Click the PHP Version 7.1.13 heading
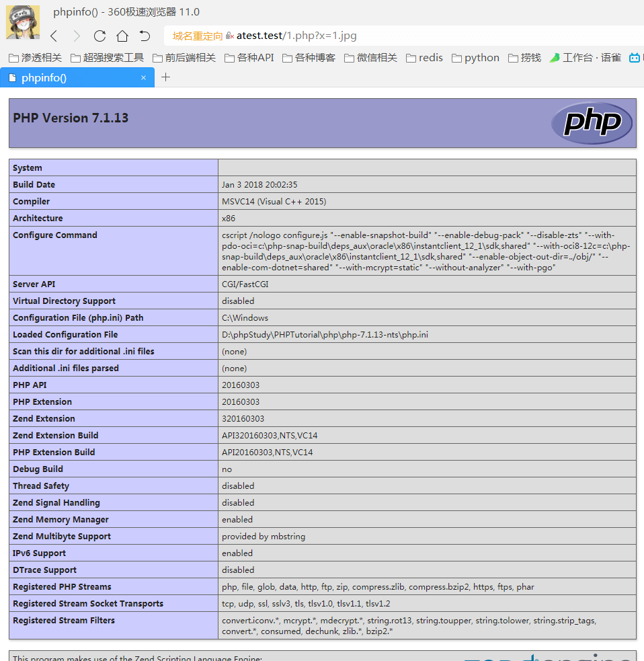Viewport: 644px width, 661px height. coord(71,118)
